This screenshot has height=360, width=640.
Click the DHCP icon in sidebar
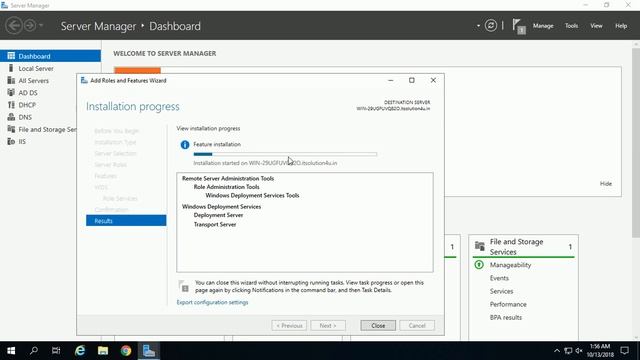point(11,105)
